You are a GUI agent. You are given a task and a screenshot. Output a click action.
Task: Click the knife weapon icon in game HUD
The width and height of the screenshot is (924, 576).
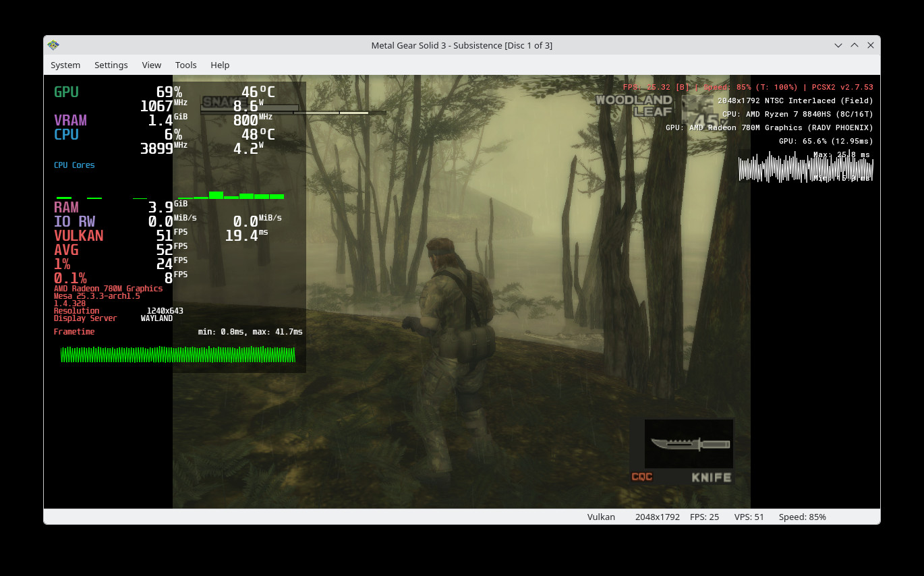[x=689, y=444]
